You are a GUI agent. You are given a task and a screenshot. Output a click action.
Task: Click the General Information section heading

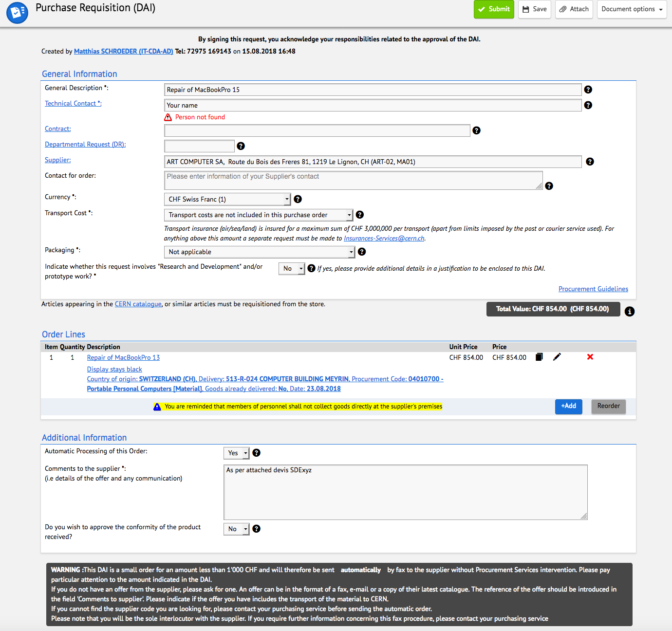coord(79,74)
